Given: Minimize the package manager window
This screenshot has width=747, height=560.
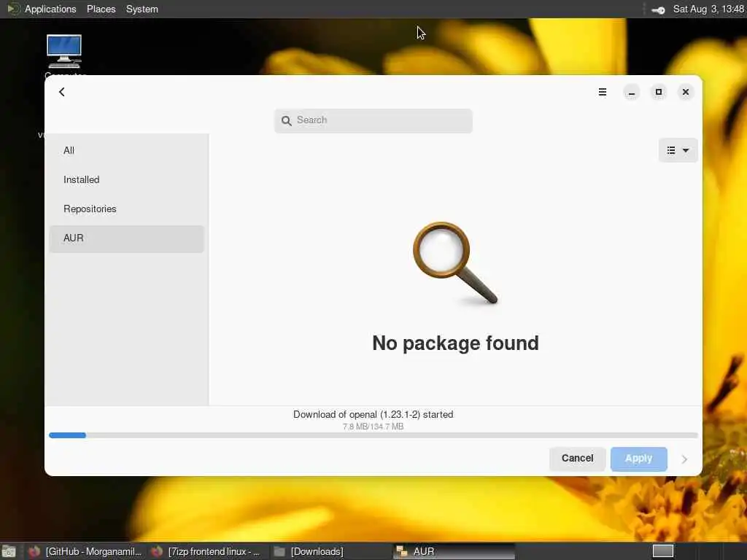Looking at the screenshot, I should point(631,92).
